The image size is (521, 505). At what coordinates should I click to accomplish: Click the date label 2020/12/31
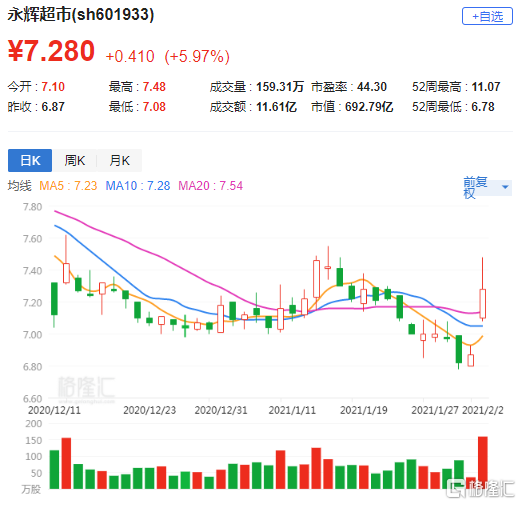pyautogui.click(x=221, y=410)
